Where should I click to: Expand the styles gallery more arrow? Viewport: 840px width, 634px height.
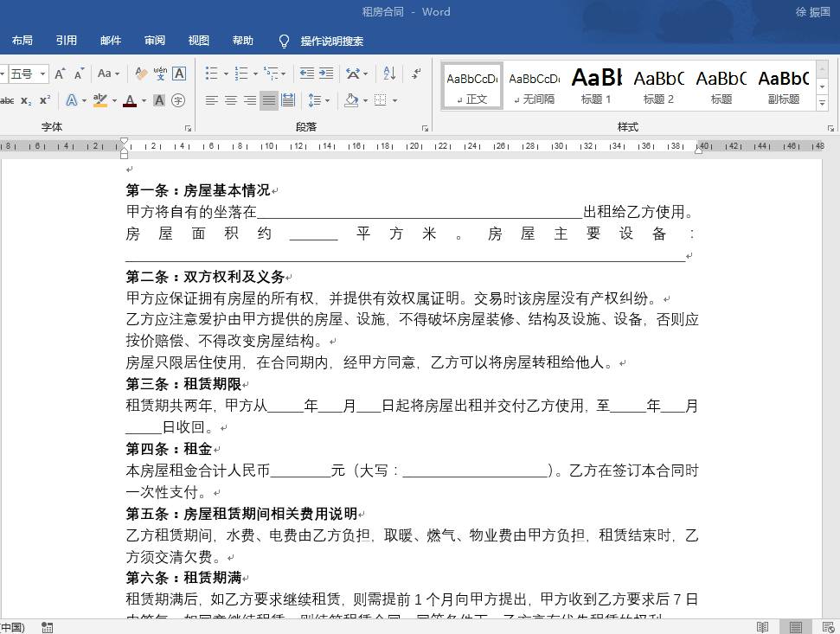tap(823, 103)
